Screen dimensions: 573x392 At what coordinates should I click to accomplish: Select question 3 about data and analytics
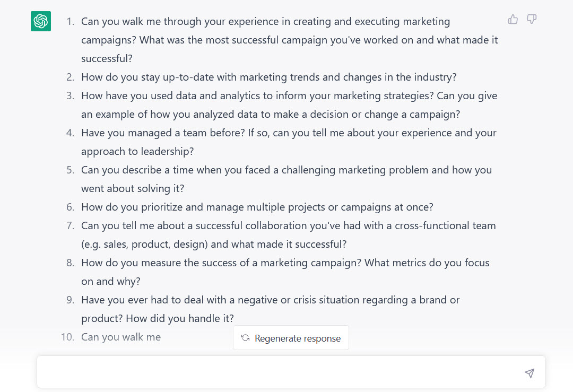click(x=289, y=104)
